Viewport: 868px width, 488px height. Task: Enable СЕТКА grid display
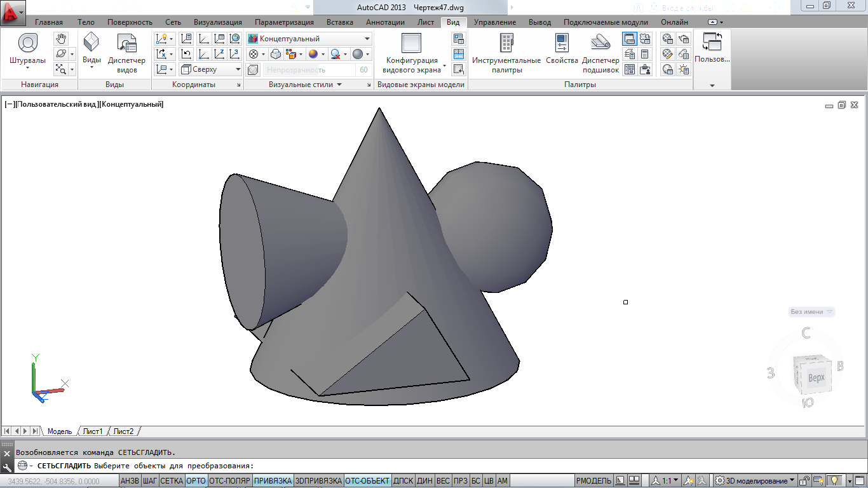(x=172, y=481)
